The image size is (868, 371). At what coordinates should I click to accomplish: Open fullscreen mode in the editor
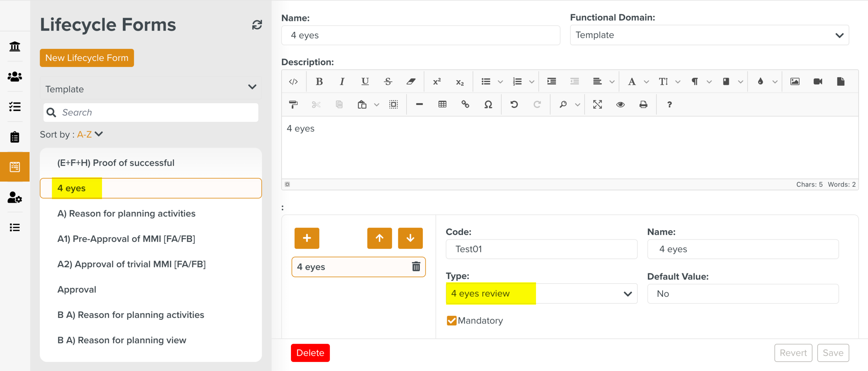[597, 104]
